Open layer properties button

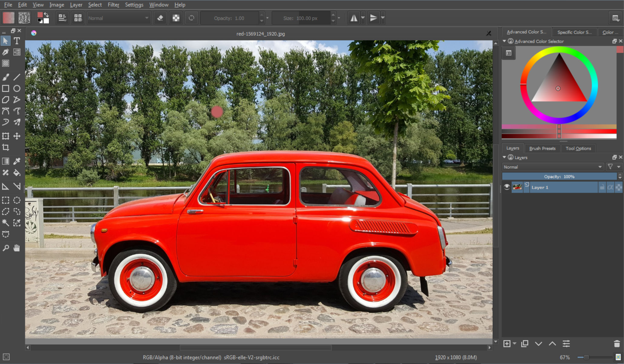point(566,344)
